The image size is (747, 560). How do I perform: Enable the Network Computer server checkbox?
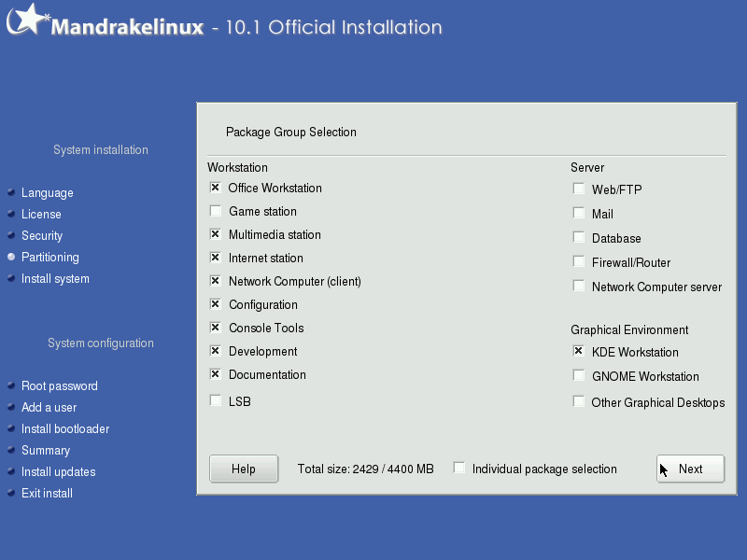pyautogui.click(x=578, y=286)
